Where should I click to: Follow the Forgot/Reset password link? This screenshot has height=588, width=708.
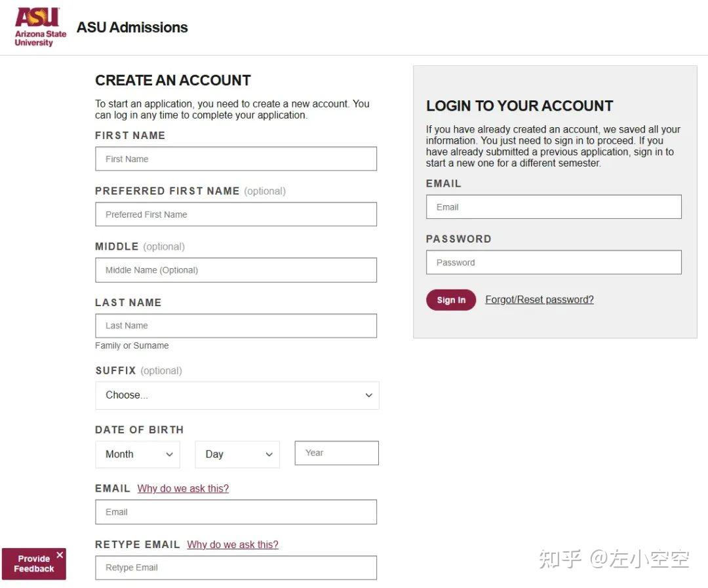coord(539,300)
